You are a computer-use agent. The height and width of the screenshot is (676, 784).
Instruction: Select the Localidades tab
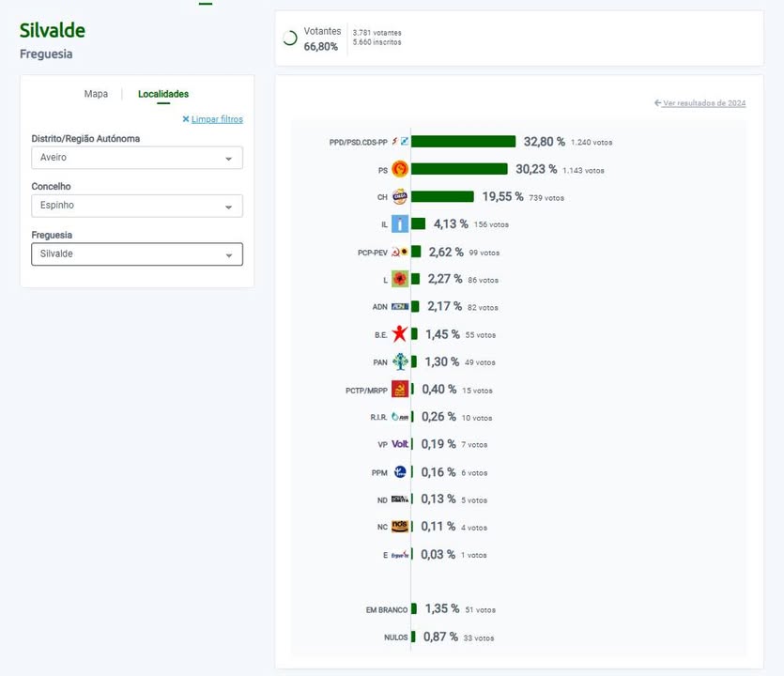163,94
